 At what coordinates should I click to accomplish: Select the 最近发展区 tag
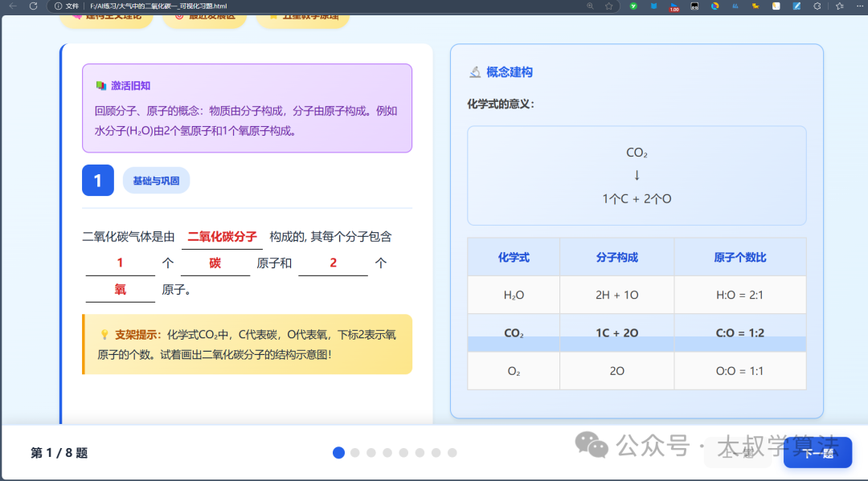pos(205,18)
